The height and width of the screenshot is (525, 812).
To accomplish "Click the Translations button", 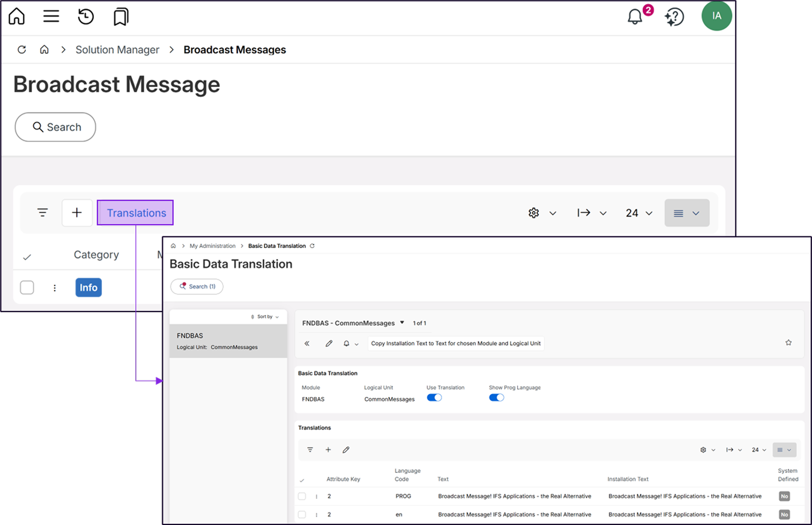I will pos(135,213).
